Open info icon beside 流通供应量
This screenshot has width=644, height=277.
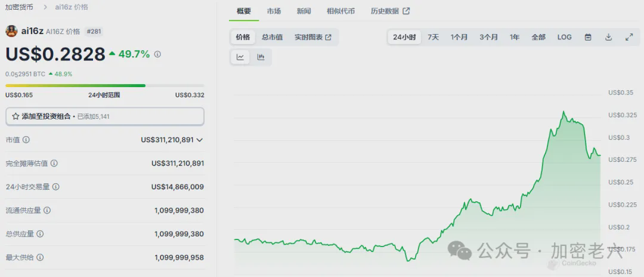tap(47, 210)
